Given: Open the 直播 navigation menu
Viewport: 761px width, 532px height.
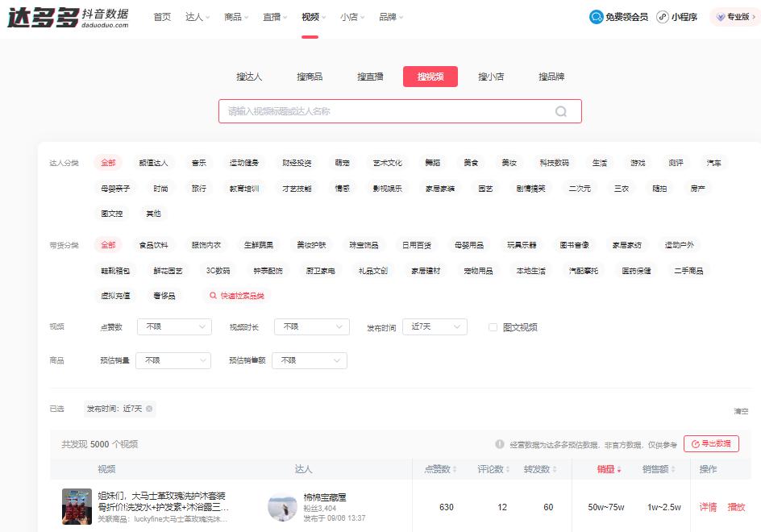Looking at the screenshot, I should pos(272,16).
